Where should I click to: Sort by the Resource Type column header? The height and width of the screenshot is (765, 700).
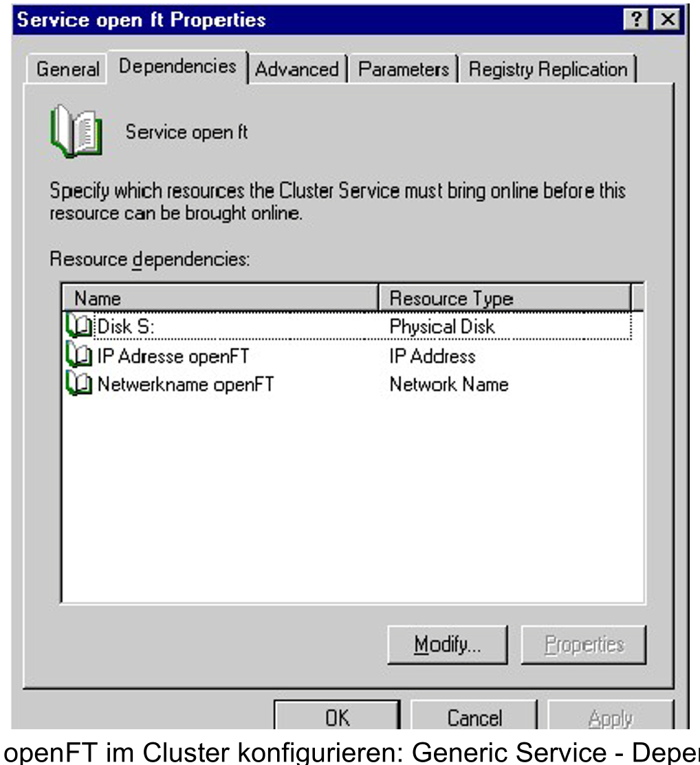pos(504,298)
